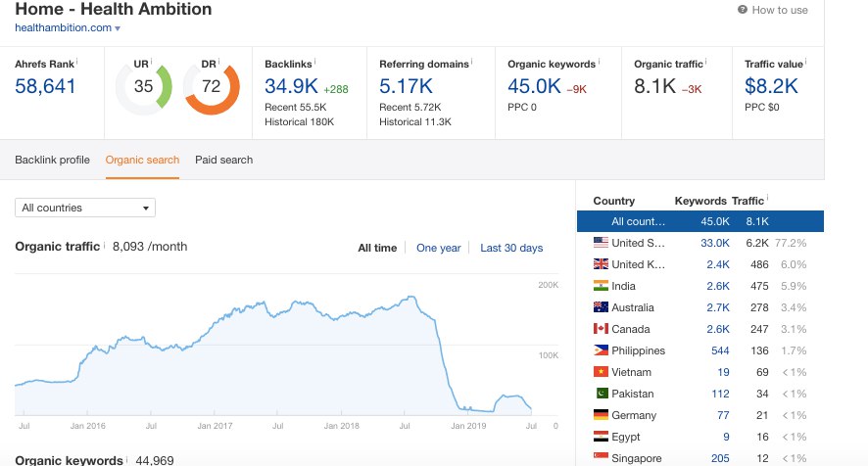
Task: Click the Traffic value info icon
Action: [805, 61]
